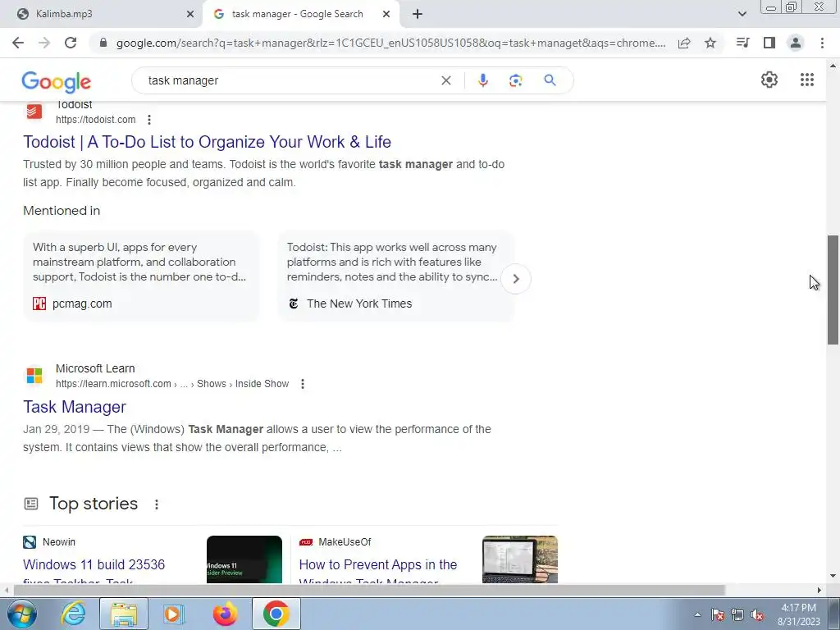The image size is (840, 630).
Task: Open The New York Times mention card
Action: click(x=395, y=276)
